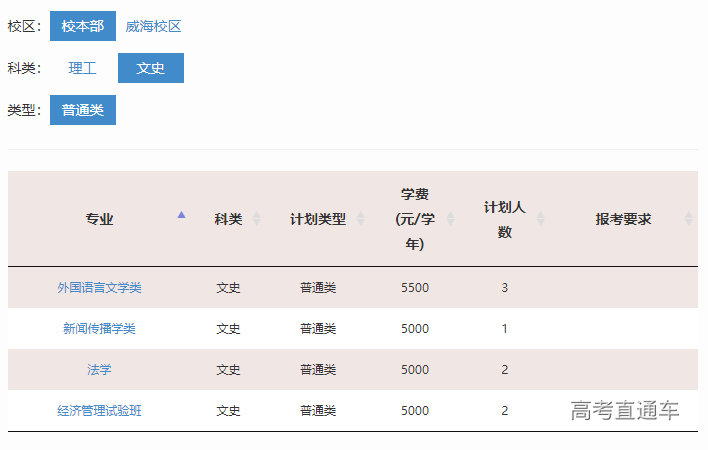Sort by 学费 column sort arrows
708x450 pixels.
(x=451, y=218)
